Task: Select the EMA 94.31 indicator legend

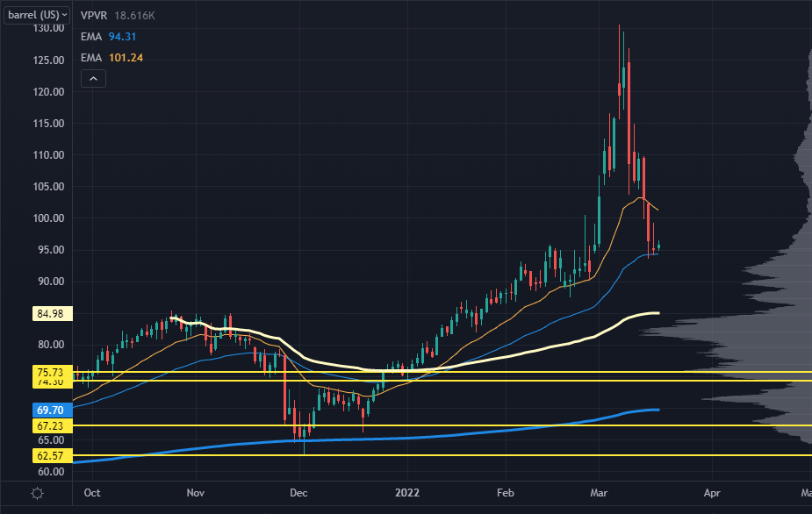Action: point(108,37)
